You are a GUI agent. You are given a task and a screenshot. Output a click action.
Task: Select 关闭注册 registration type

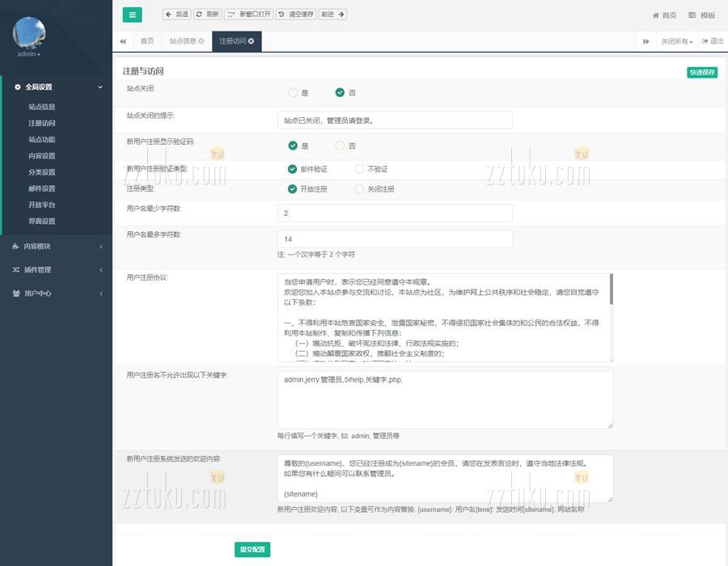[x=359, y=189]
